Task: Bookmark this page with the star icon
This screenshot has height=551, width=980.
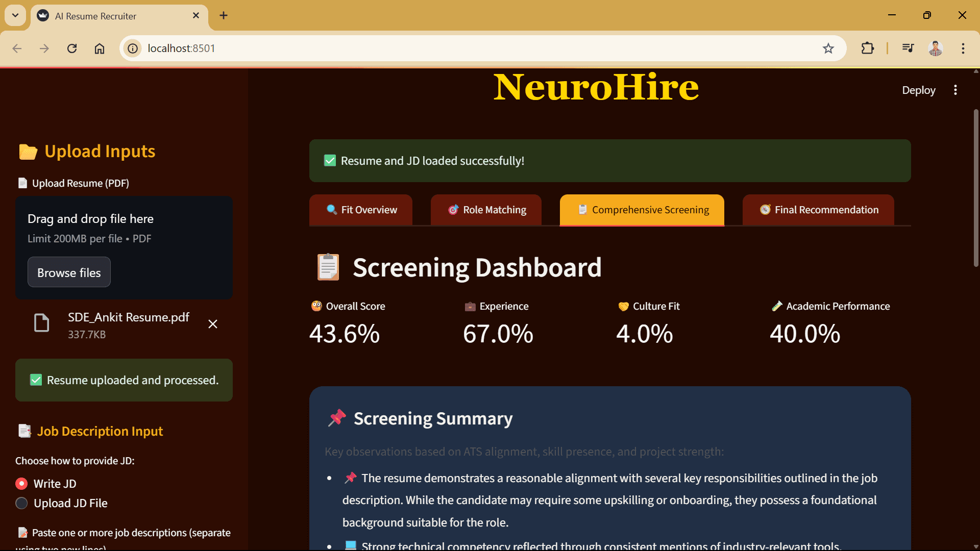Action: tap(828, 48)
